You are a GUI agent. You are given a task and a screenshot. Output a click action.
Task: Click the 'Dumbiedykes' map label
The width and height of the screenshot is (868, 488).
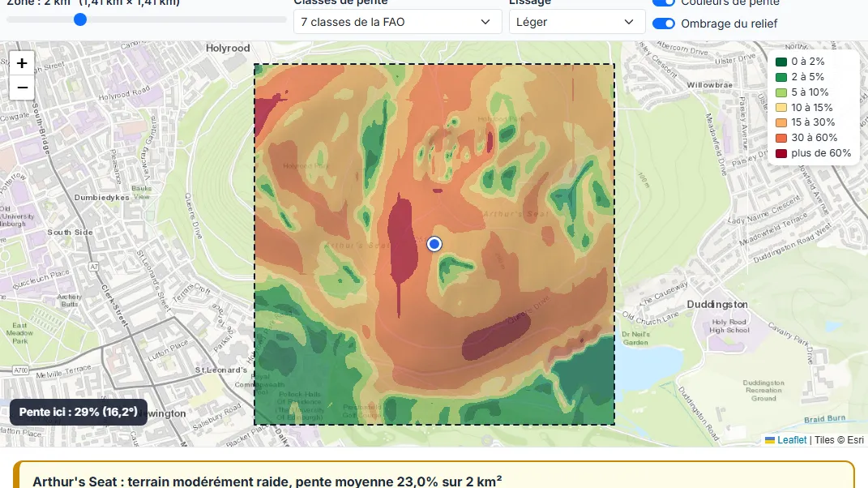click(x=102, y=198)
